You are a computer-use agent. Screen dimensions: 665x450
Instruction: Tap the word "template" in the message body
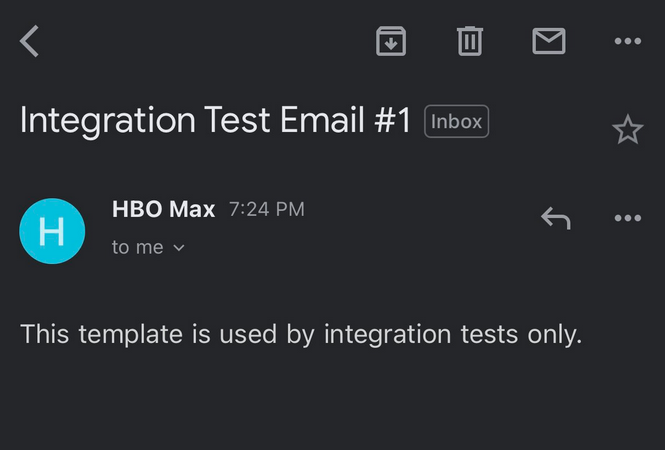pos(131,335)
